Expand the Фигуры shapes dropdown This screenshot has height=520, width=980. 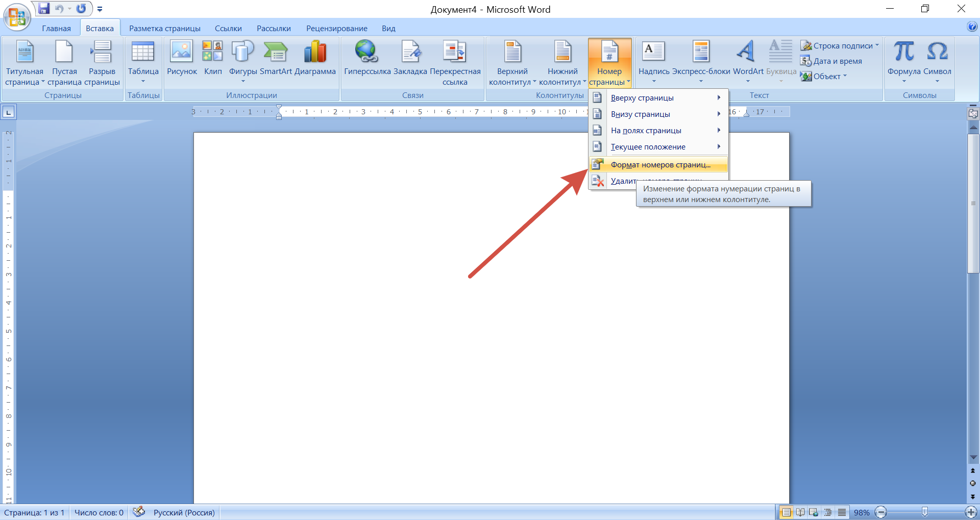[x=242, y=64]
